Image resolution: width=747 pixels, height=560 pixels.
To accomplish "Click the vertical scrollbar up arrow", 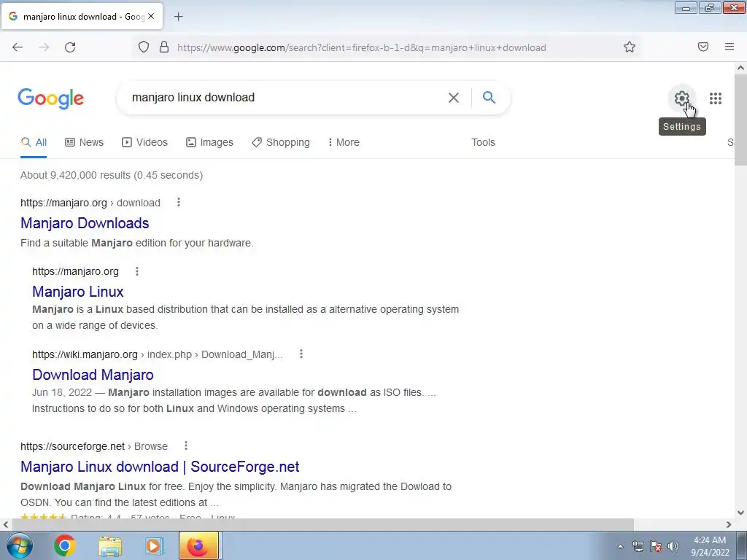I will click(x=741, y=68).
